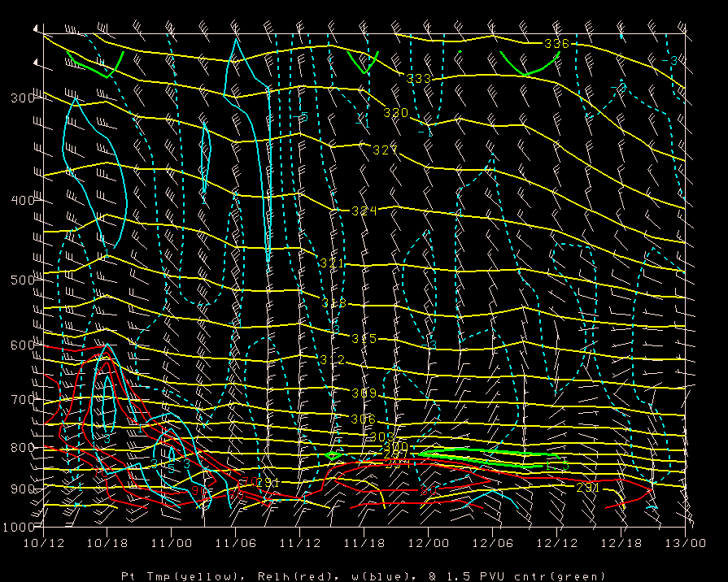Click the 300 pressure level label
Image resolution: width=728 pixels, height=582 pixels.
tap(15, 98)
